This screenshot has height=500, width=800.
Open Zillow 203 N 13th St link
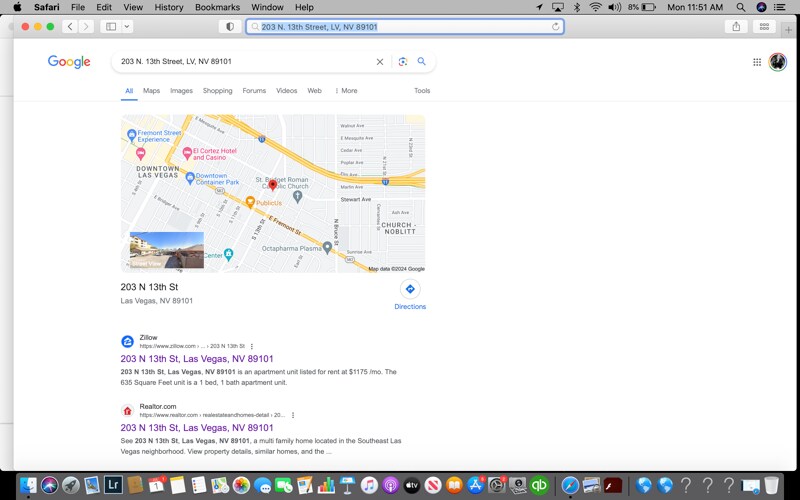[x=197, y=359]
